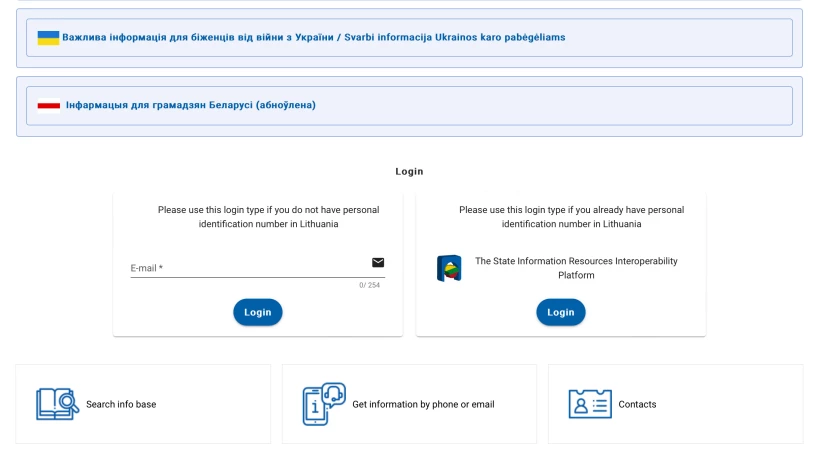
Task: Click the envelope icon in the e-mail field
Action: tap(378, 263)
